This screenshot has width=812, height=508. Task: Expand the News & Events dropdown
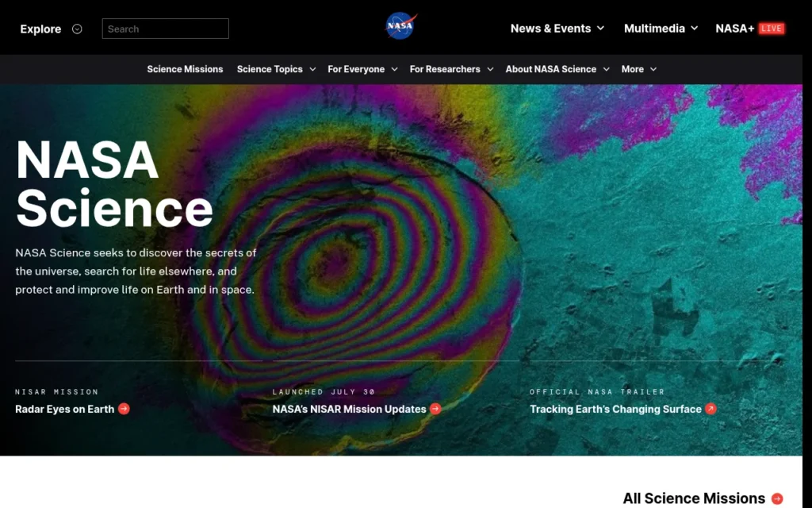[x=557, y=29]
